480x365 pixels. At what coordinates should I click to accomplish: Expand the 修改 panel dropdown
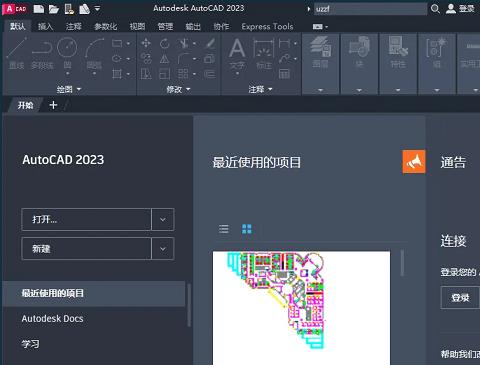coord(178,89)
